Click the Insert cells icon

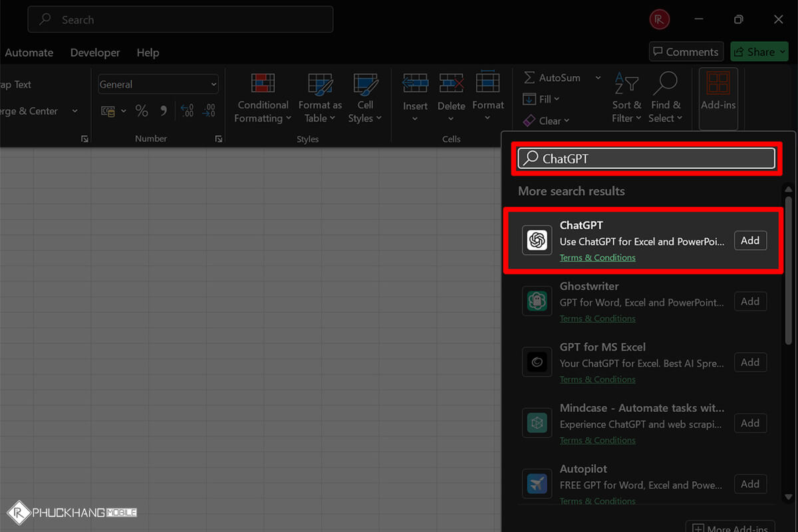click(415, 83)
